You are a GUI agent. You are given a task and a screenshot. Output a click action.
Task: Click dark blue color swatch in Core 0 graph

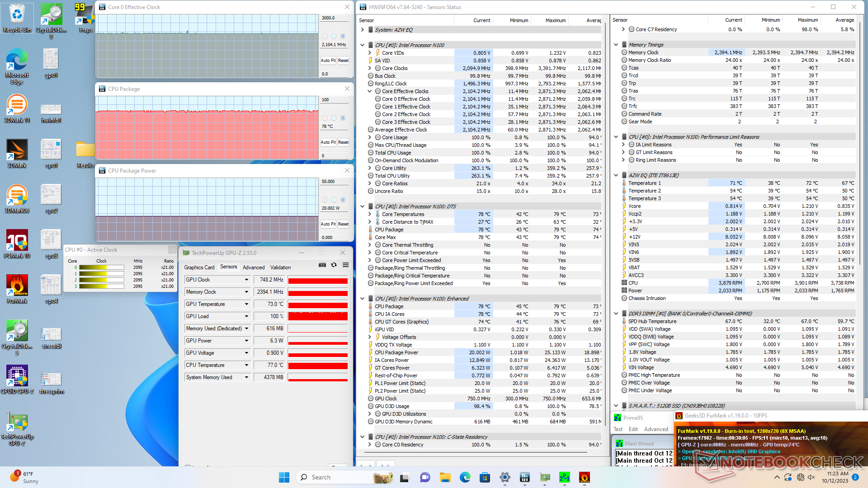[x=343, y=36]
